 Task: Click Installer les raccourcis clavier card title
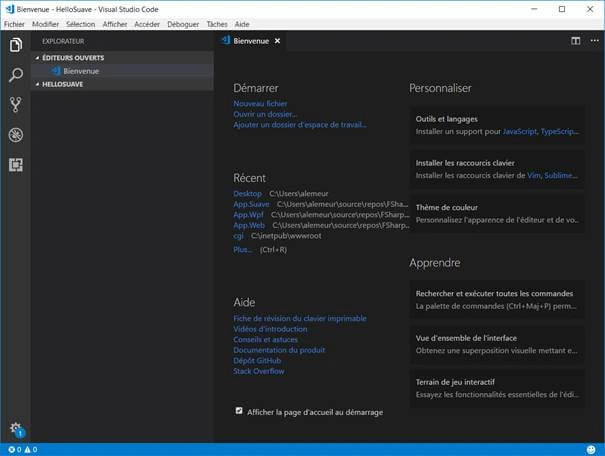pyautogui.click(x=465, y=163)
